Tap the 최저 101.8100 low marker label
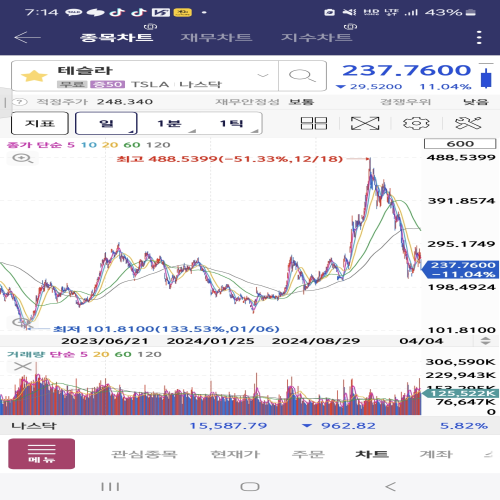Image resolution: width=500 pixels, height=500 pixels. (x=166, y=329)
